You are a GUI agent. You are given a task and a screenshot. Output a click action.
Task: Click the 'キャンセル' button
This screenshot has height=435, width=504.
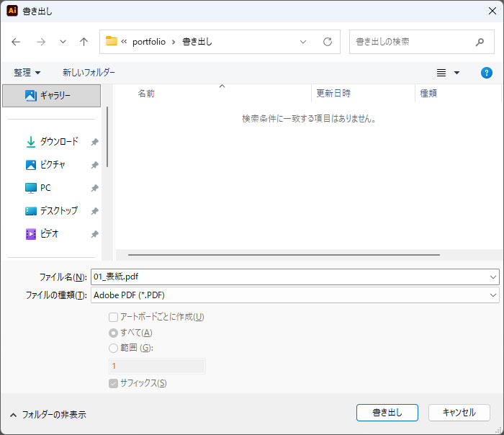point(459,413)
